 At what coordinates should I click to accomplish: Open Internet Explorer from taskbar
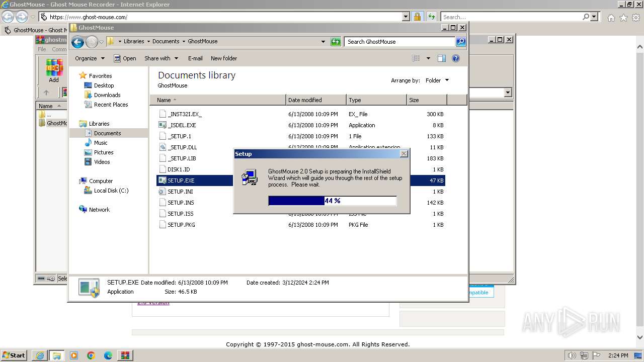pyautogui.click(x=39, y=355)
